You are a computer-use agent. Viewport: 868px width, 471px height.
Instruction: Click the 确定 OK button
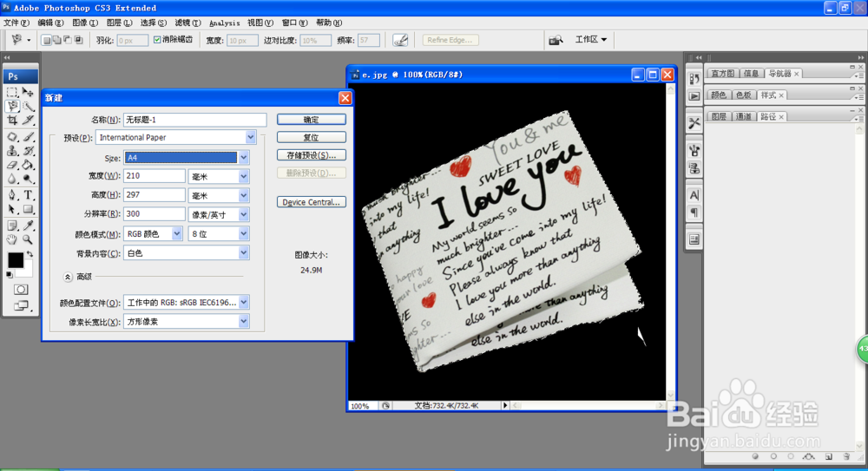[x=311, y=120]
